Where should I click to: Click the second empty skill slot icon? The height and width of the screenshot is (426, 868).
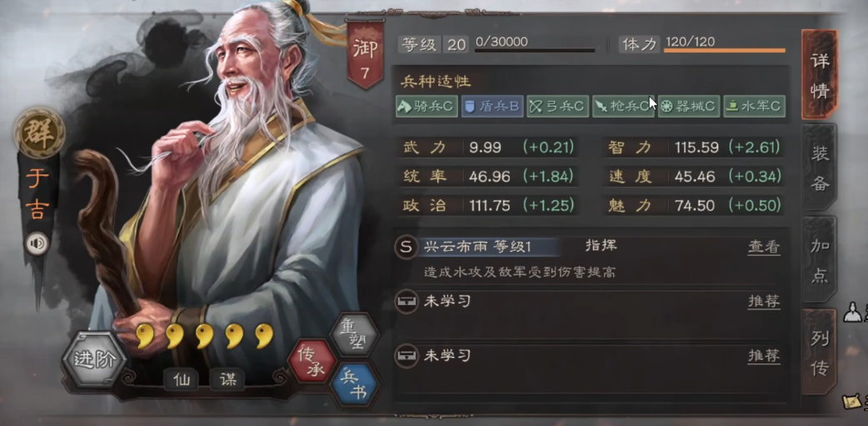click(x=406, y=356)
